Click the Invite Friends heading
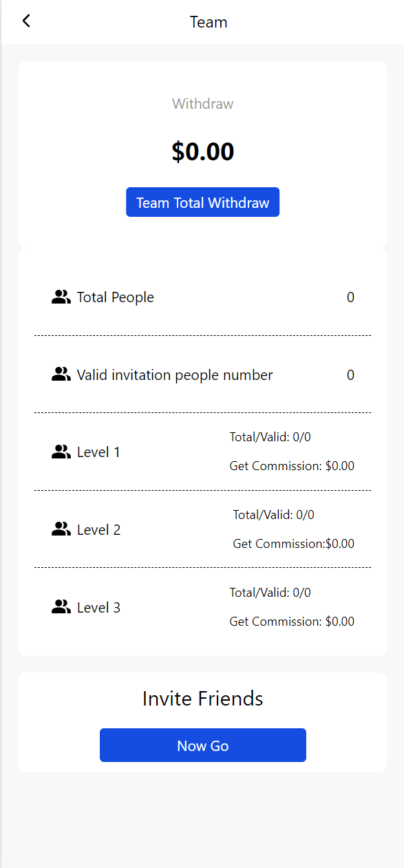The width and height of the screenshot is (404, 868). tap(203, 699)
